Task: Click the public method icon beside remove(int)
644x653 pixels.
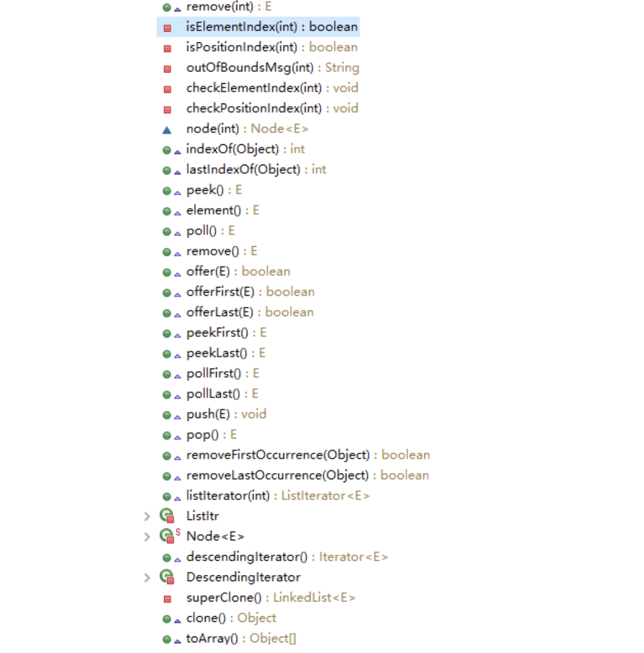Action: (x=168, y=7)
